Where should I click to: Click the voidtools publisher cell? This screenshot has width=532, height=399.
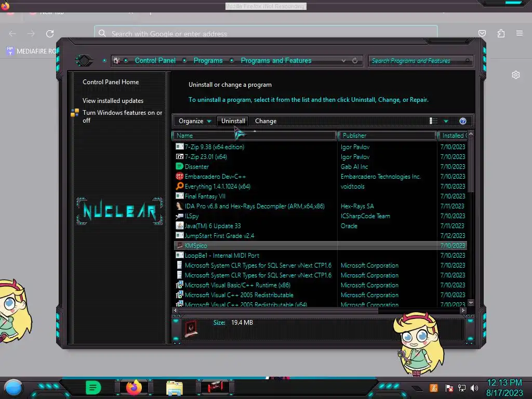(353, 187)
